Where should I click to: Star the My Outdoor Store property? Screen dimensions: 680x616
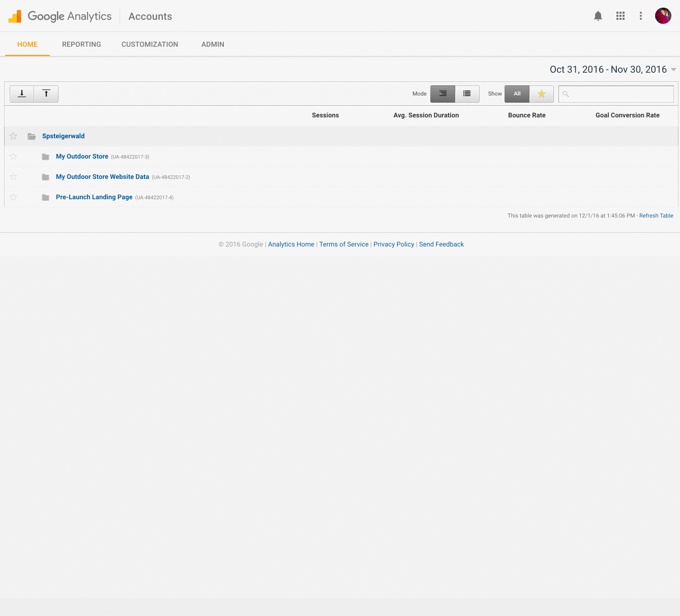13,156
